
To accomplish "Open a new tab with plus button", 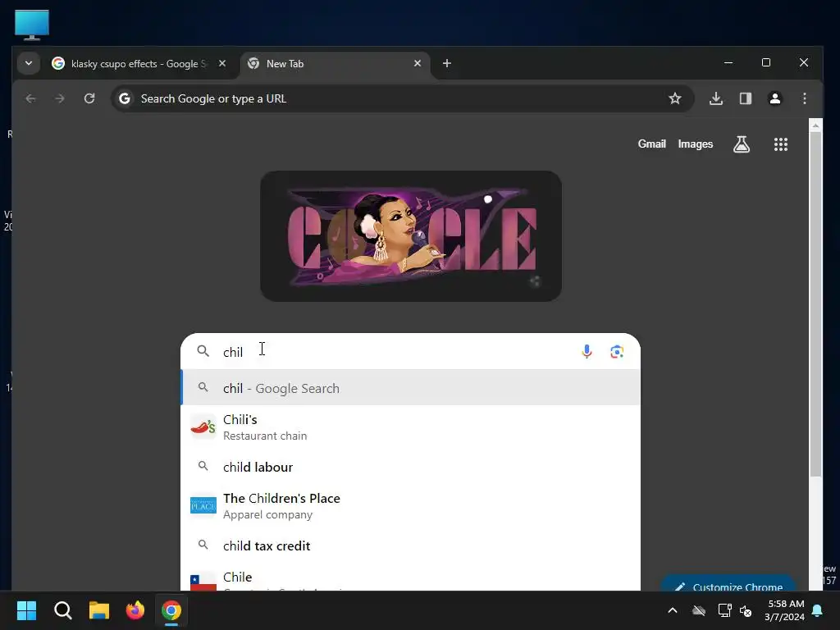I will [447, 63].
